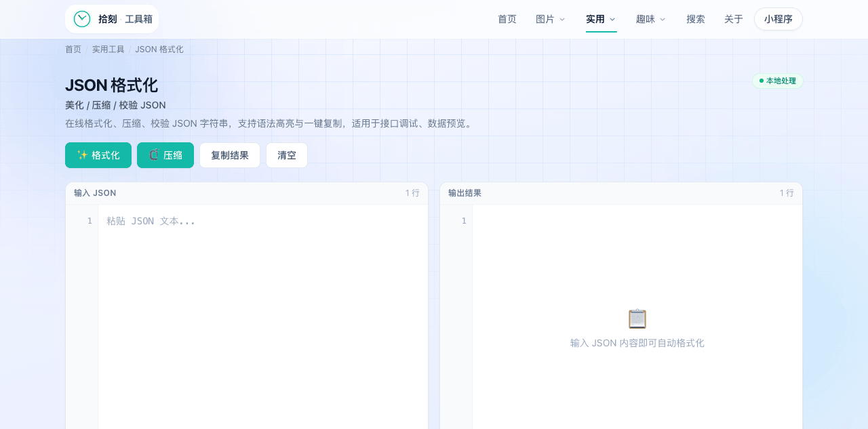Click the JSON 格式化 breadcrumb text
Image resolution: width=868 pixels, height=429 pixels.
pyautogui.click(x=159, y=49)
